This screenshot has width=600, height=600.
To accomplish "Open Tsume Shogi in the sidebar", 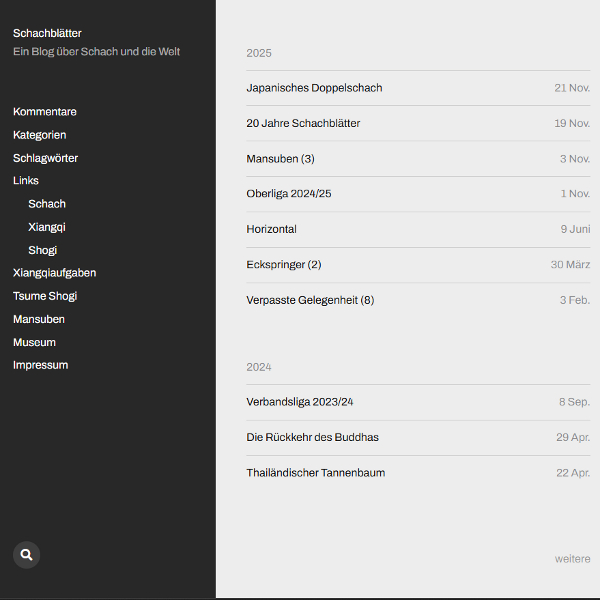I will tap(45, 296).
